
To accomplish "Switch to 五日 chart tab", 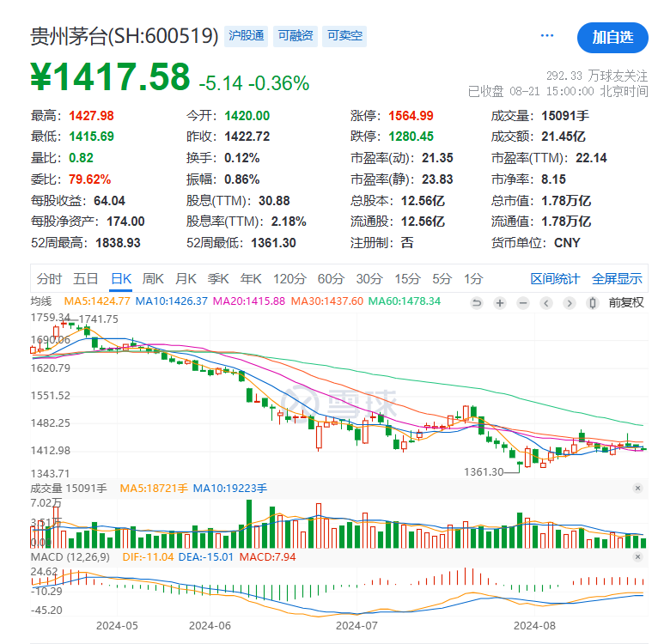I will [x=86, y=278].
